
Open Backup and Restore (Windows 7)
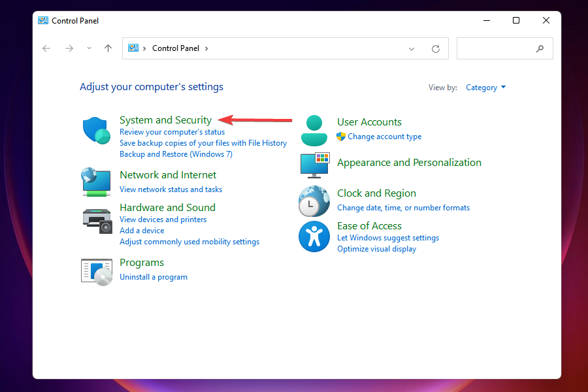[x=176, y=154]
